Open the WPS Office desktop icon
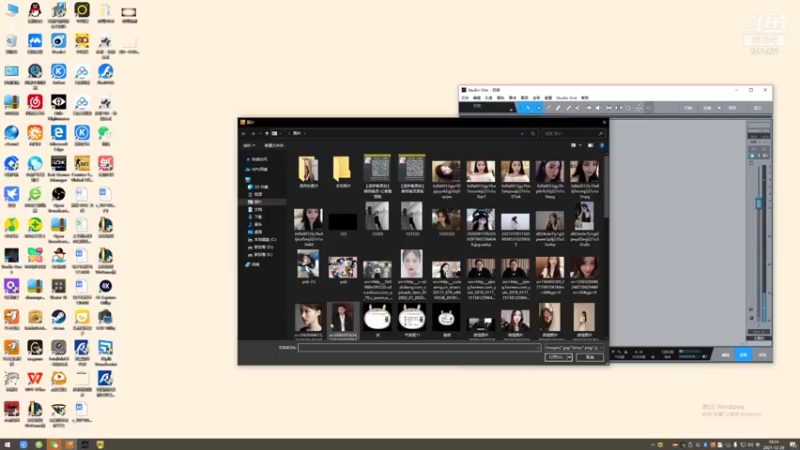The image size is (800, 450). (35, 382)
